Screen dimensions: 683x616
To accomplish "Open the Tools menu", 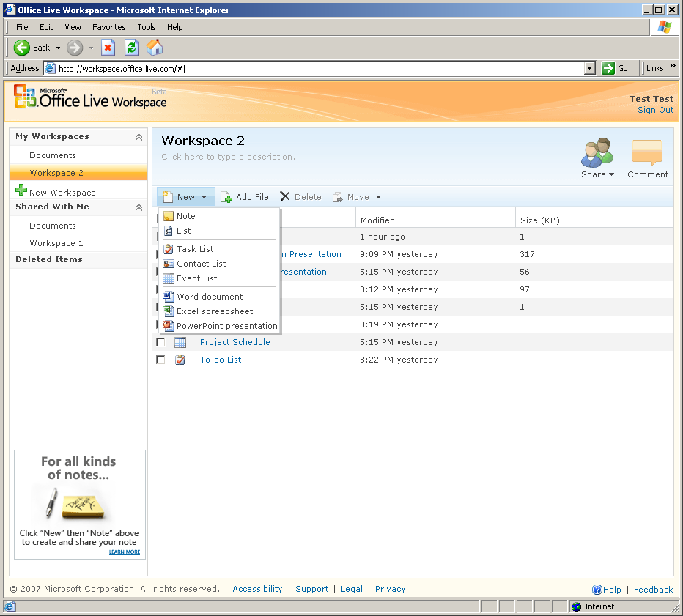I will 147,27.
